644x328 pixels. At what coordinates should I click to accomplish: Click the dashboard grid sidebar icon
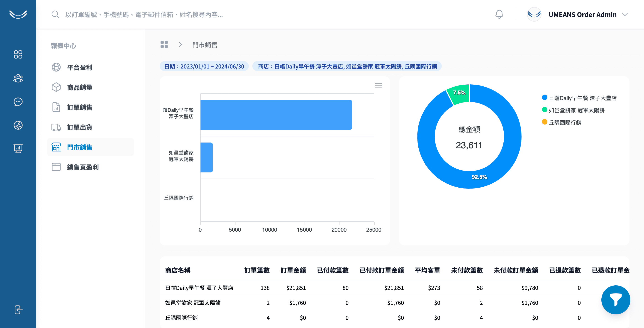(18, 54)
